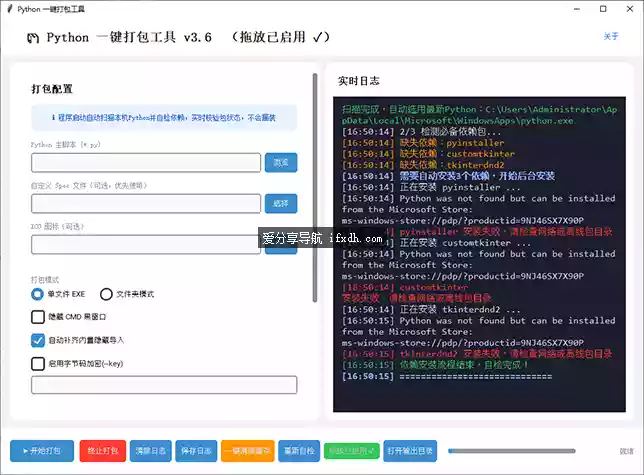
Task: Focus the ICO icon path field
Action: [x=146, y=244]
